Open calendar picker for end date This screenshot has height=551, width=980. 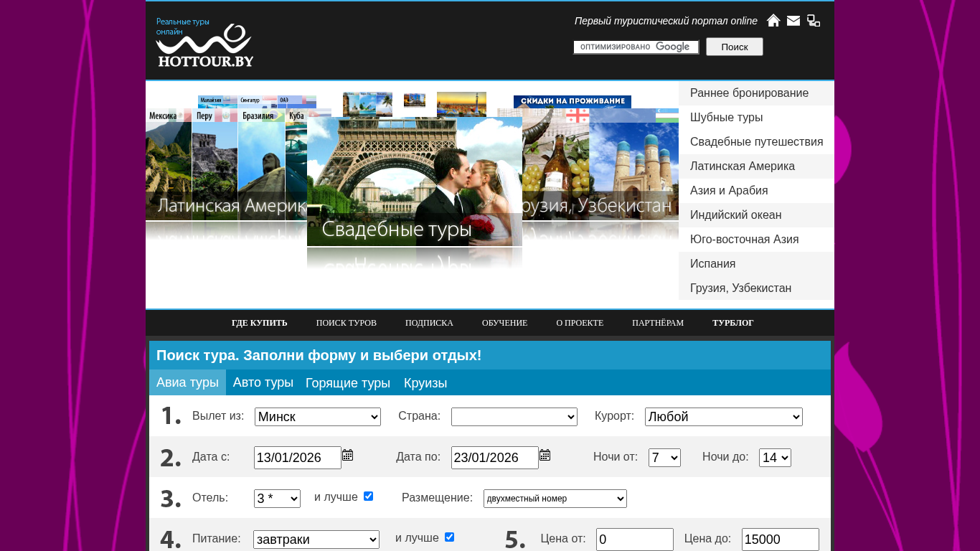[545, 456]
